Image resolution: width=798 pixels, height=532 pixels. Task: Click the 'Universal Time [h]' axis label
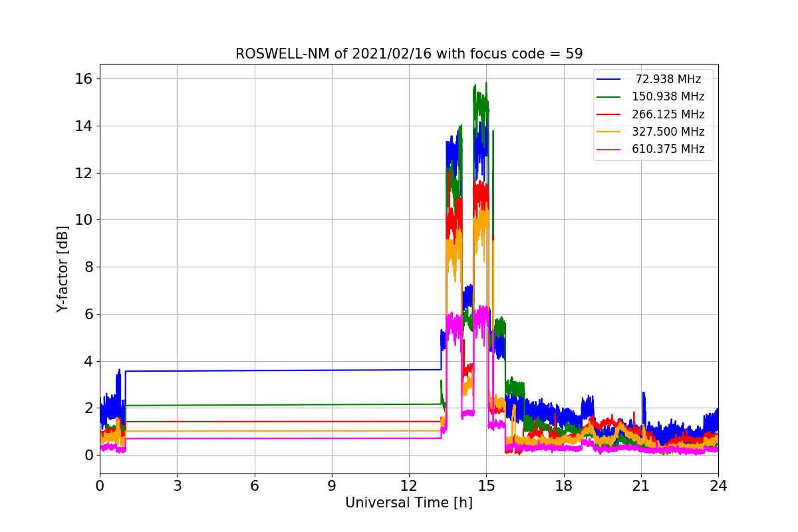(409, 503)
